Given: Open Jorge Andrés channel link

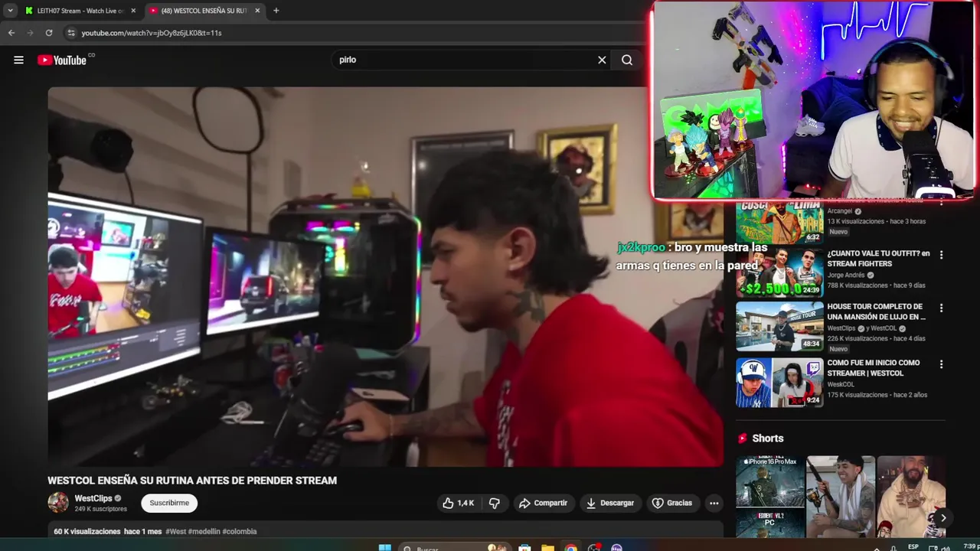Looking at the screenshot, I should pos(846,275).
